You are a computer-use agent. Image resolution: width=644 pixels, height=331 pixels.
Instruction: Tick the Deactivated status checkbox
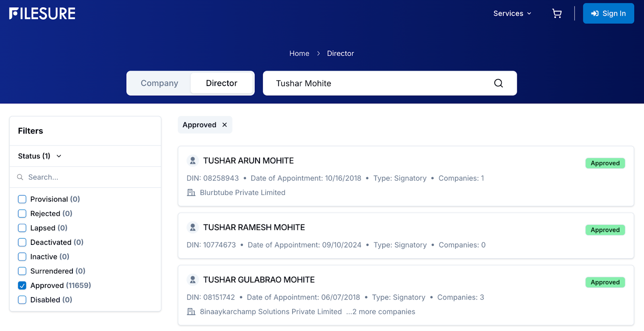tap(22, 243)
